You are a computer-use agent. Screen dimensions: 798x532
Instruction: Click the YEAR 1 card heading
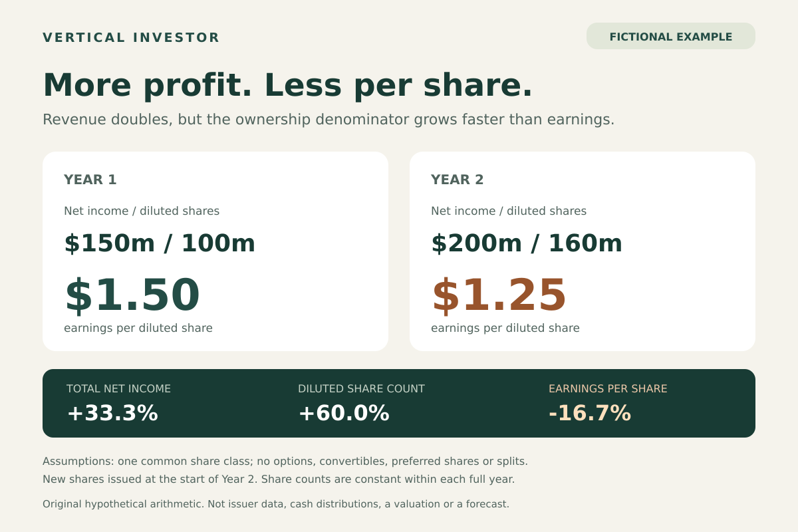click(90, 180)
